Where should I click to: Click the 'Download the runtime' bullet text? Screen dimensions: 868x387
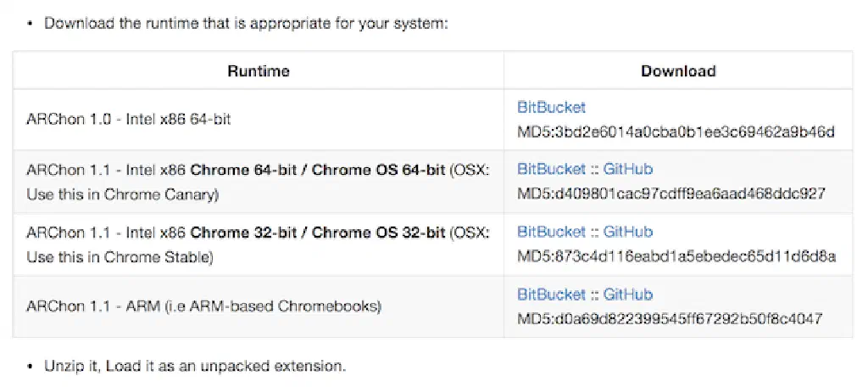[x=246, y=23]
